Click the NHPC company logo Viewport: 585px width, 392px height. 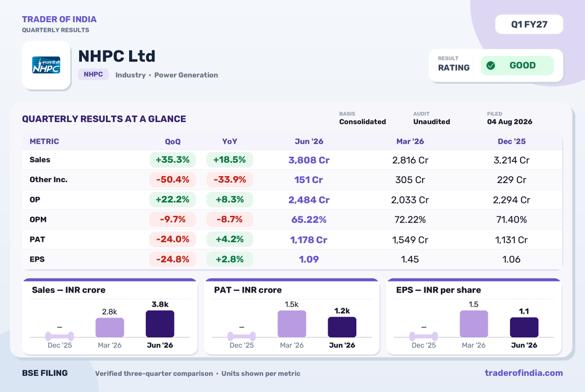tap(46, 65)
